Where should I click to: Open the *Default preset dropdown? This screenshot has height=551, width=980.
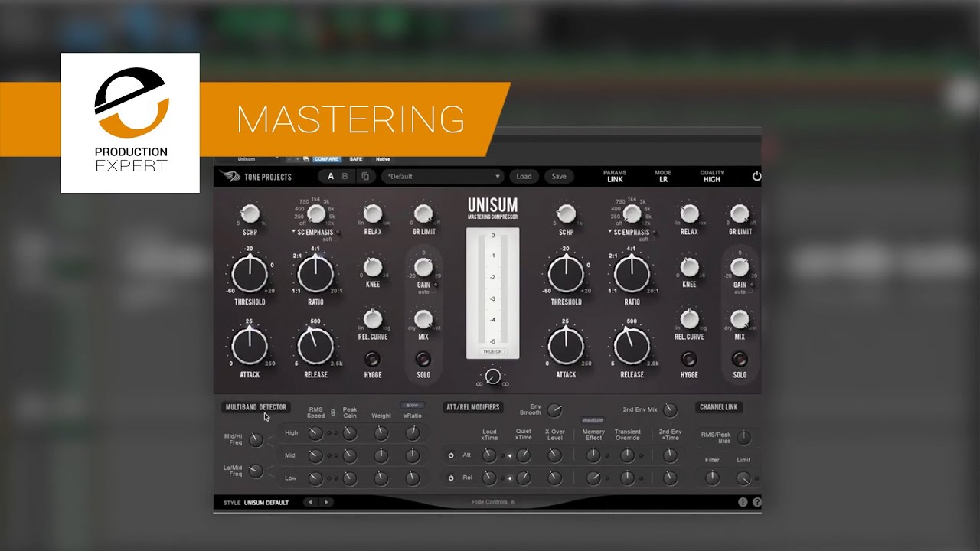point(443,176)
